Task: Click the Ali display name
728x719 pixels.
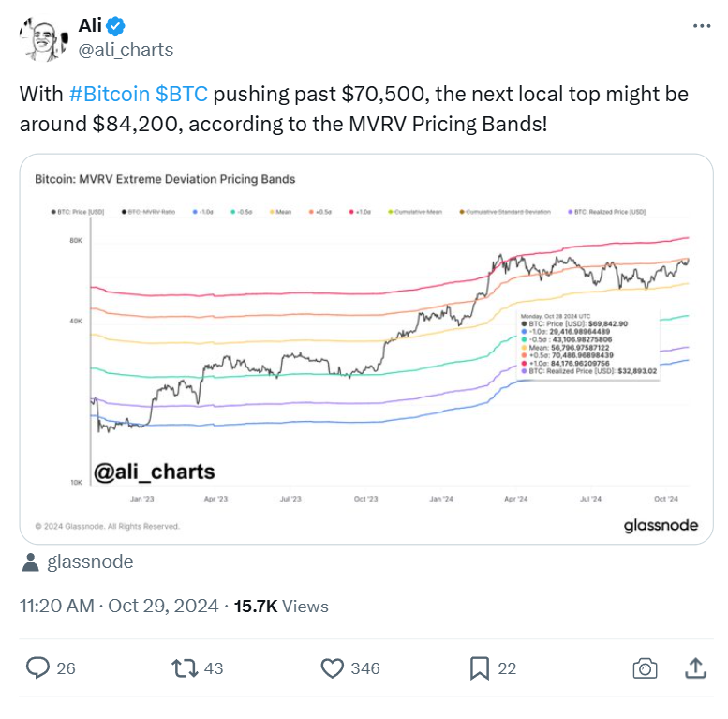Action: (90, 25)
